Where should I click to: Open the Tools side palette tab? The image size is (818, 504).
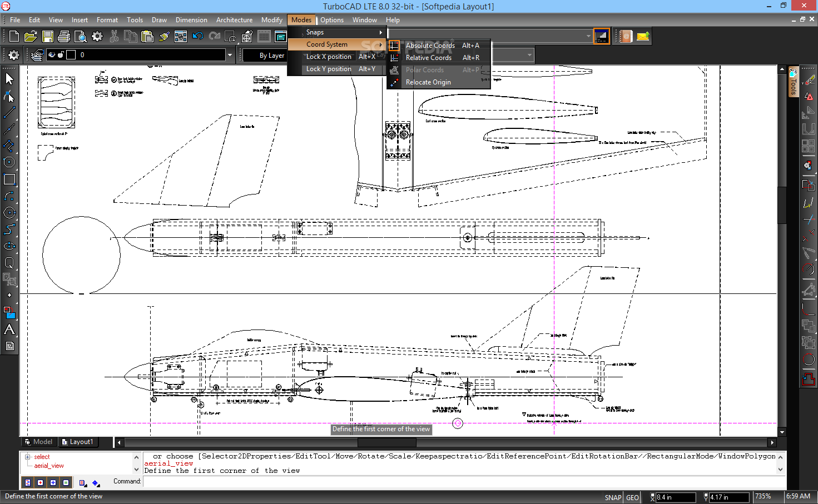coord(794,82)
